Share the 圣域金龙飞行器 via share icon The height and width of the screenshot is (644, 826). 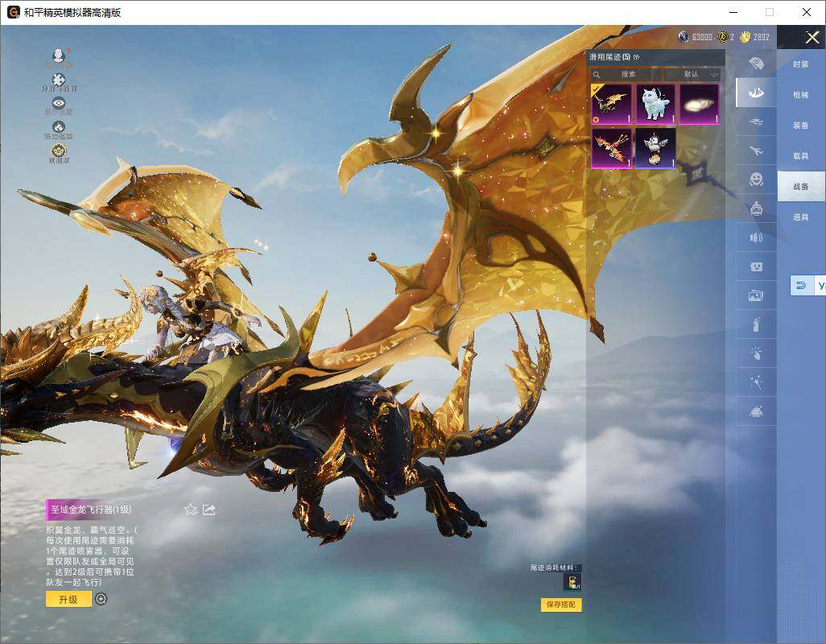coord(209,510)
